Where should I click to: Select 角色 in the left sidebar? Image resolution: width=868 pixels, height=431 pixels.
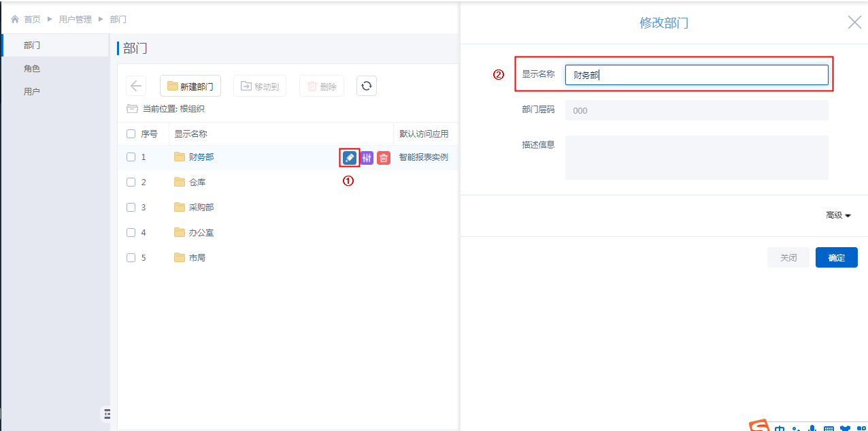point(32,69)
